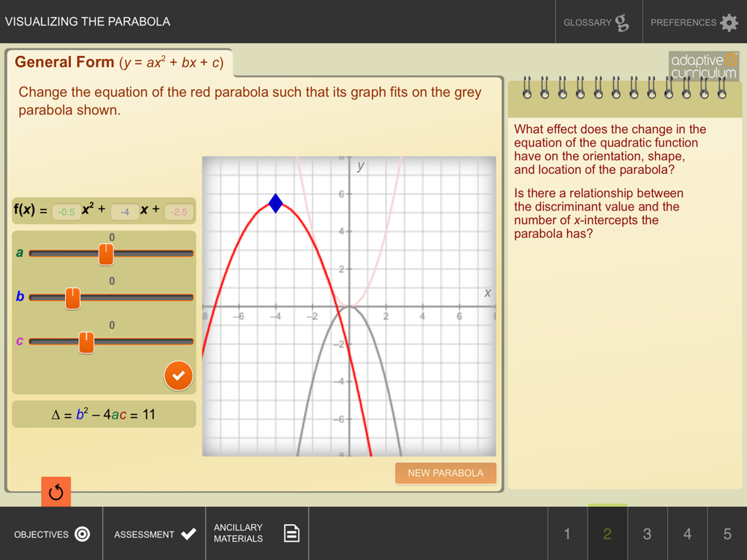Image resolution: width=747 pixels, height=560 pixels.
Task: Click the discriminant relationship question text
Action: (599, 213)
